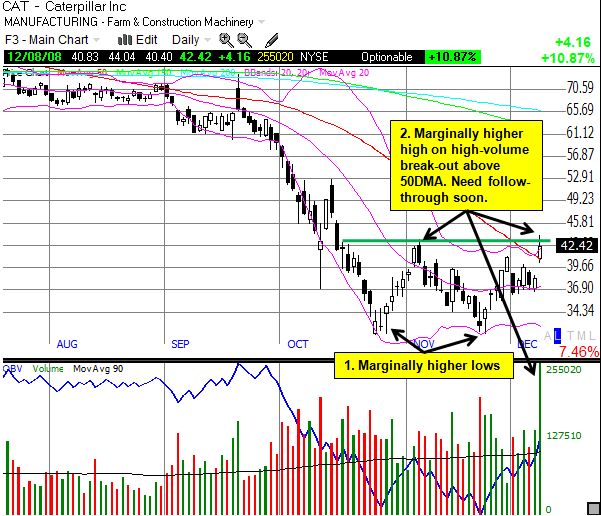Click the 42.42 close value in data bar
Image resolution: width=601 pixels, height=516 pixels.
(195, 57)
